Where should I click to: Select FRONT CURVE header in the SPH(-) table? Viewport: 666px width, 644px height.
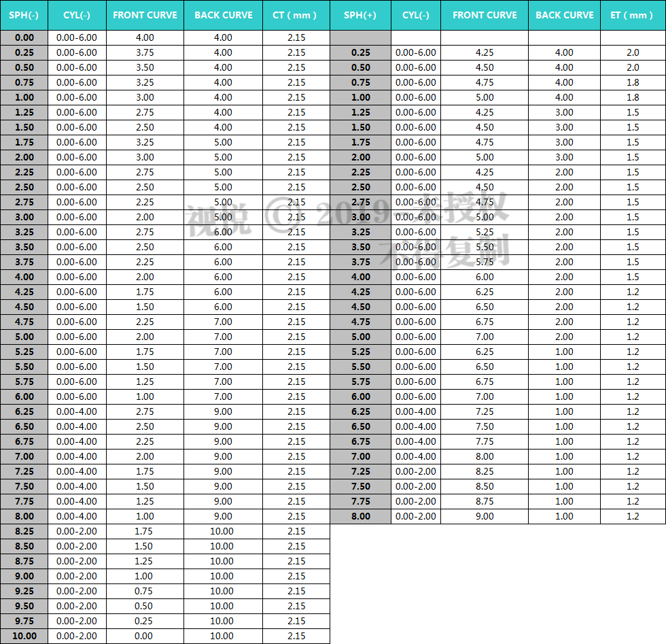coord(145,16)
